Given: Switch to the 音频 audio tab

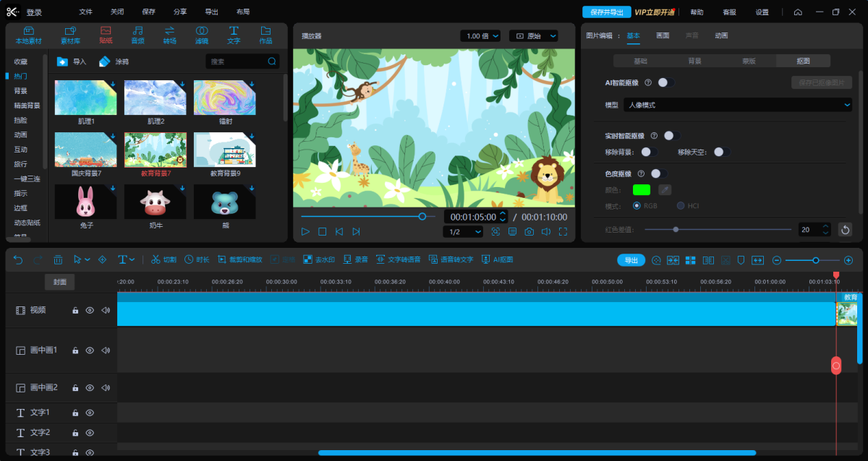Looking at the screenshot, I should coord(137,35).
